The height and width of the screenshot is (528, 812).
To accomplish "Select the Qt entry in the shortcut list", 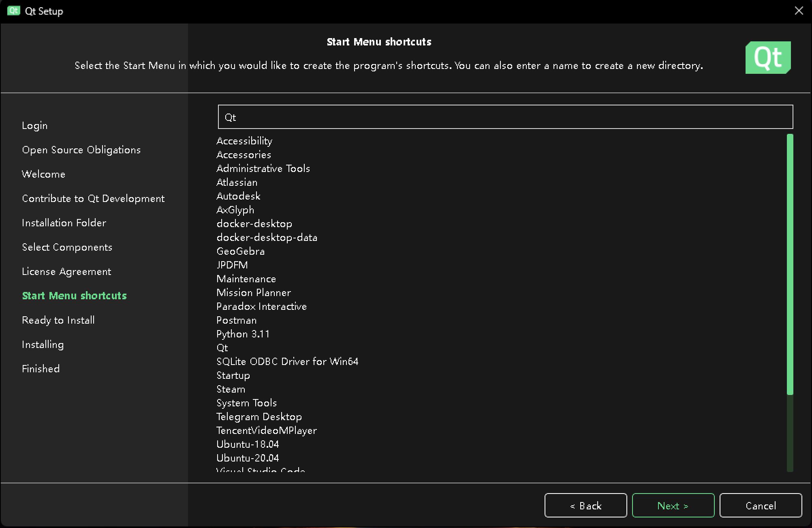I will click(x=222, y=348).
